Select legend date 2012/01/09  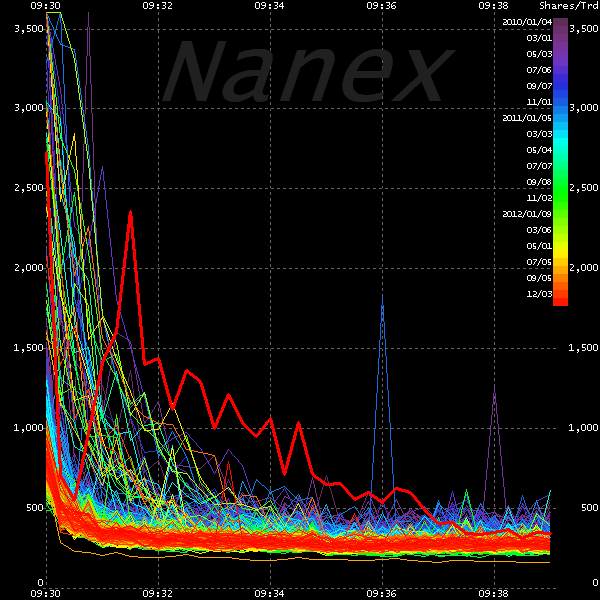coord(527,214)
